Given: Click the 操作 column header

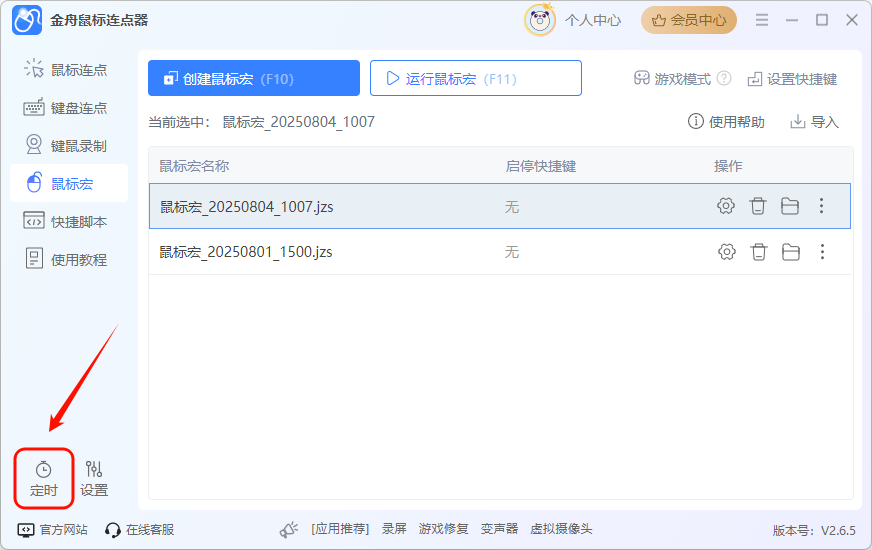Looking at the screenshot, I should click(x=728, y=166).
